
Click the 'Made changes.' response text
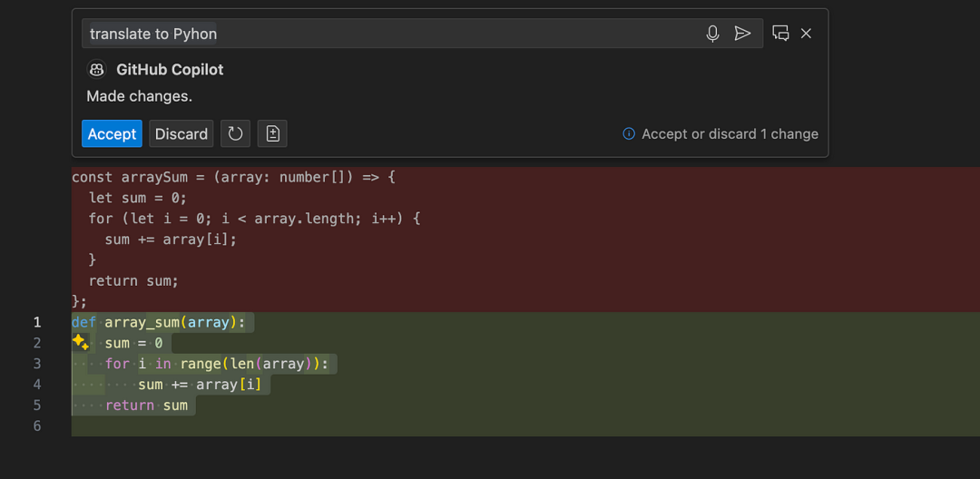coord(139,96)
